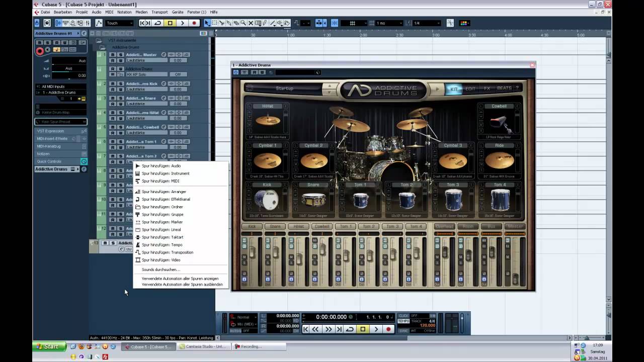Click transport Fast Forward button
This screenshot has height=362, width=644.
[x=329, y=329]
